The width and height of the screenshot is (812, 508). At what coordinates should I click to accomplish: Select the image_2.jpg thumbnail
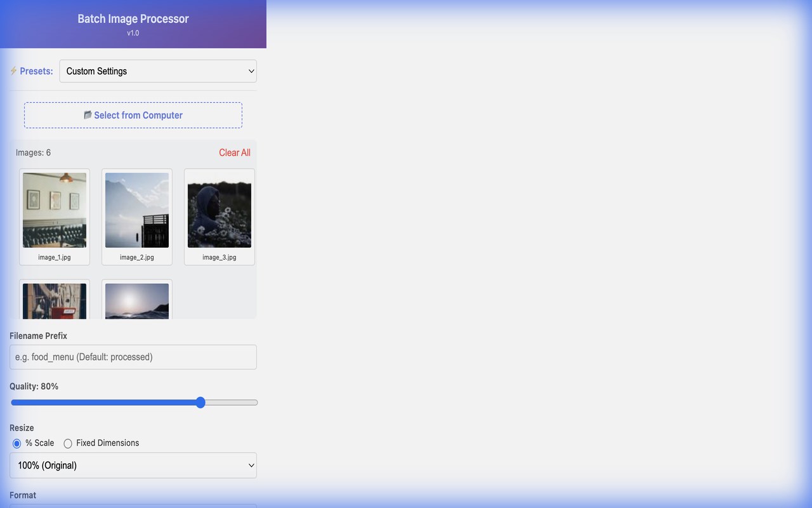[x=137, y=210]
